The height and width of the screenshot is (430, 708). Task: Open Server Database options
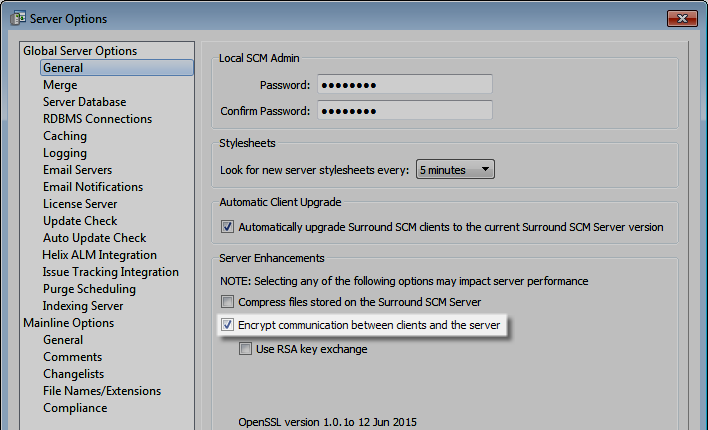tap(84, 102)
